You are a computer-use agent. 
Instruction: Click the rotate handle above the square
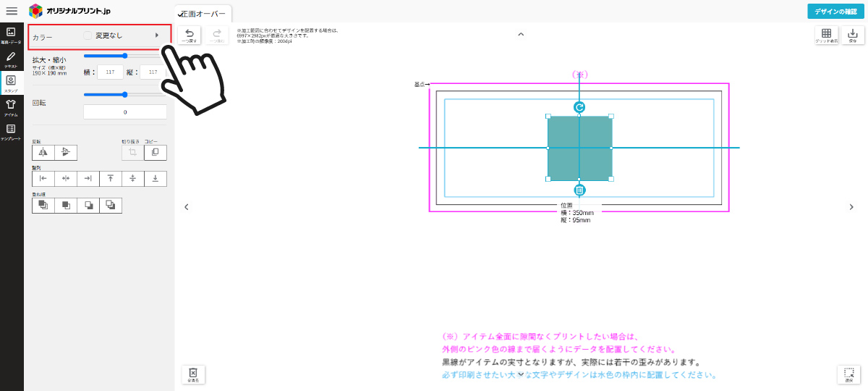[579, 107]
